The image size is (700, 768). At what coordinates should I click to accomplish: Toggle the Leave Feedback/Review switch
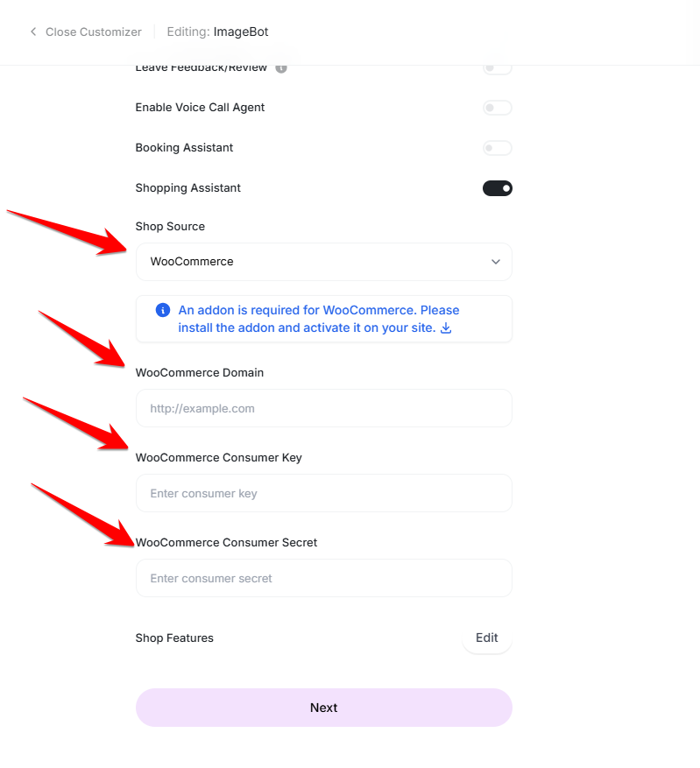[x=497, y=68]
